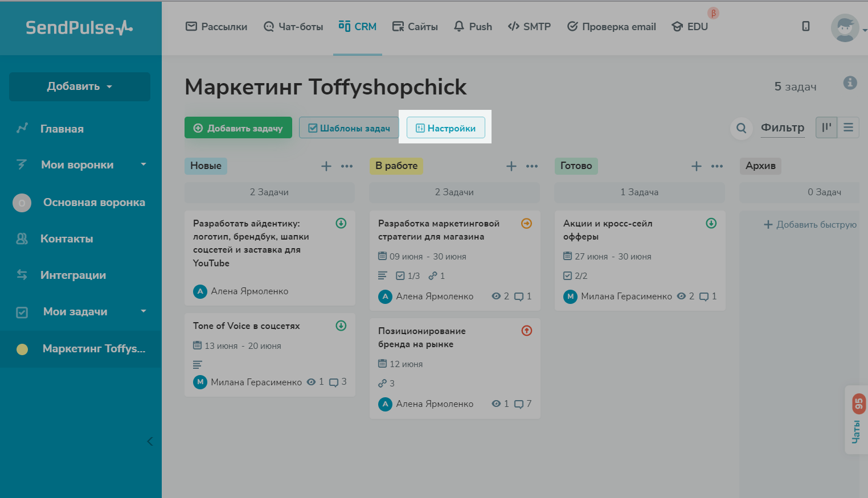Go to Рассылки in top navigation

[216, 27]
